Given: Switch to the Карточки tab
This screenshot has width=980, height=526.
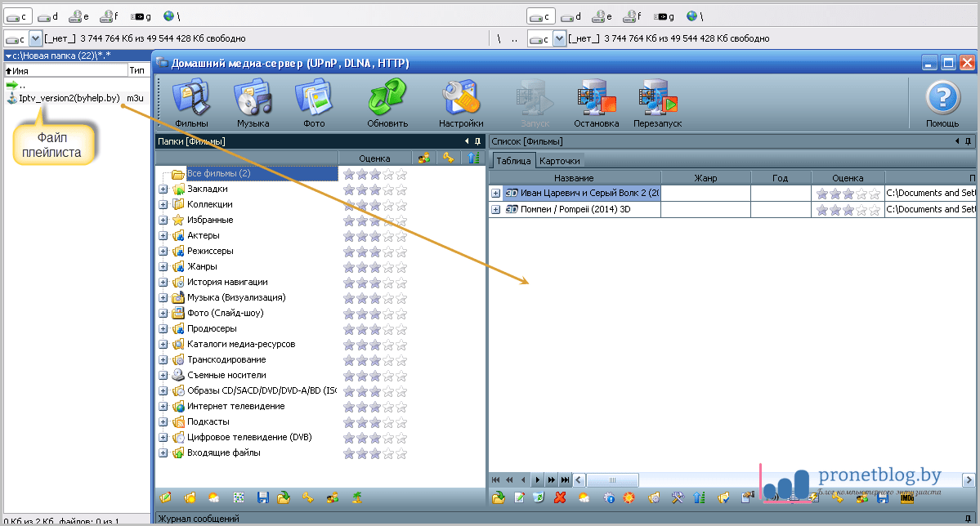Looking at the screenshot, I should [560, 161].
